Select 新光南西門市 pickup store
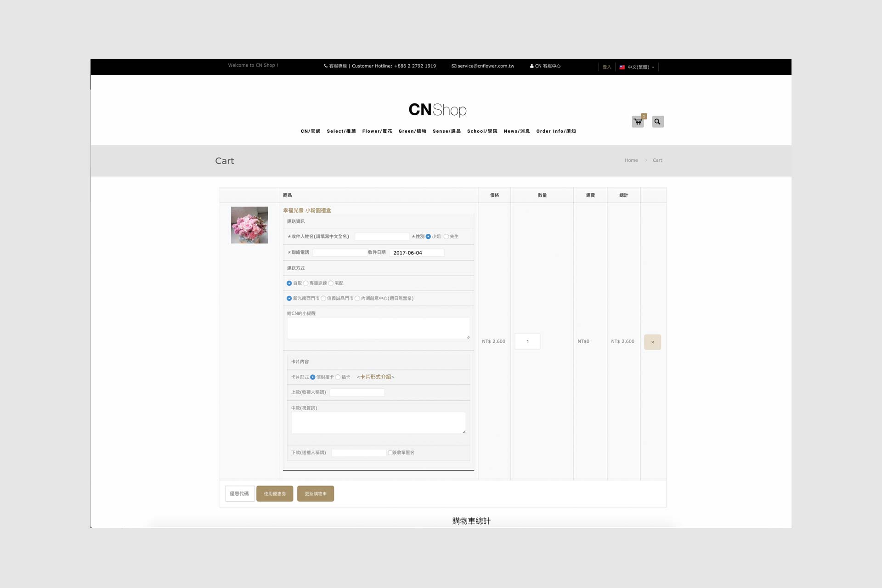The image size is (882, 588). pos(289,299)
